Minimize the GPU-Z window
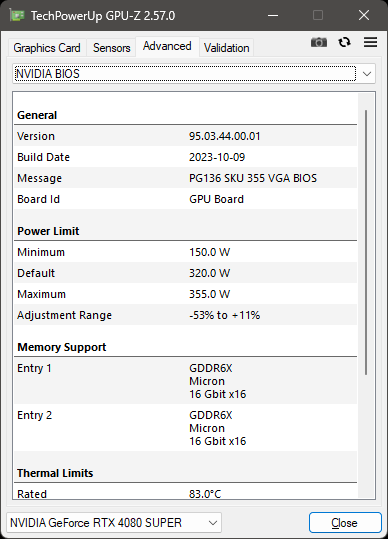The image size is (388, 539). click(273, 15)
